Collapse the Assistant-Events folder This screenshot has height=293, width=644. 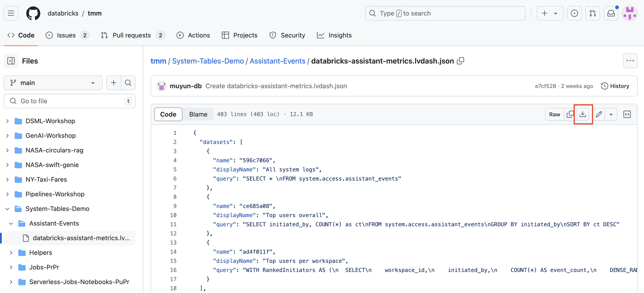pyautogui.click(x=11, y=223)
